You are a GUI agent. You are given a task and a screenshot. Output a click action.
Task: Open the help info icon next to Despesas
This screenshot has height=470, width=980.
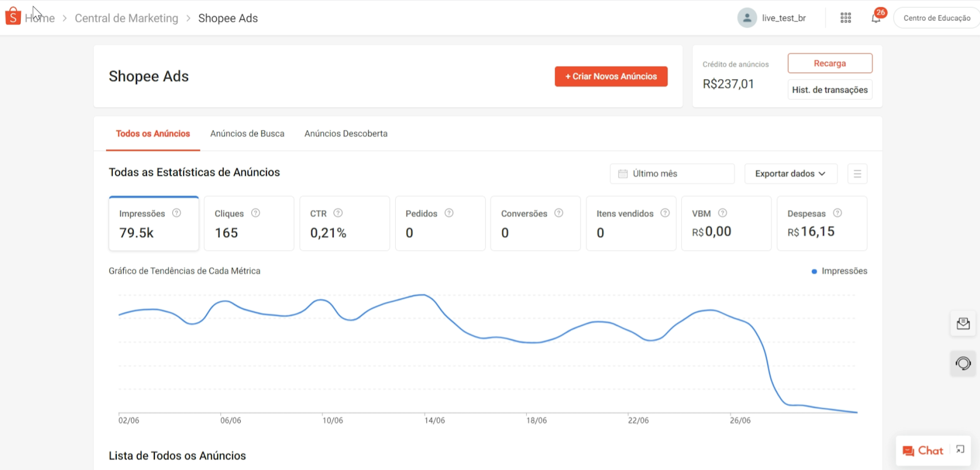tap(837, 213)
